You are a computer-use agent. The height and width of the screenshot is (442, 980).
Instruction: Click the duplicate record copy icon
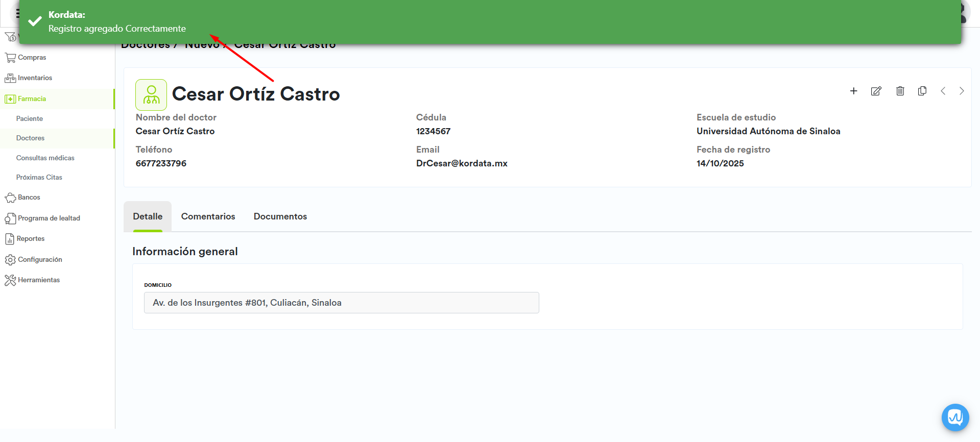click(x=922, y=91)
